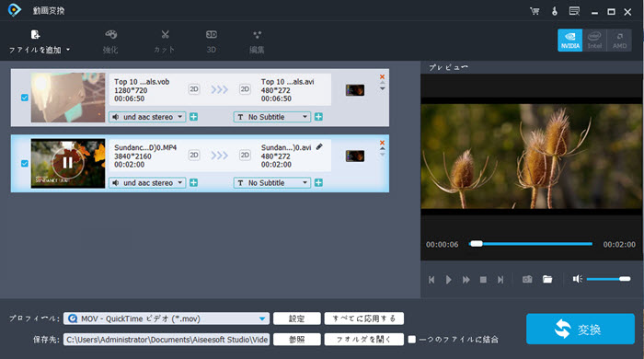Viewport: 644px width, 359px height.
Task: Stop the preview playback
Action: point(483,280)
